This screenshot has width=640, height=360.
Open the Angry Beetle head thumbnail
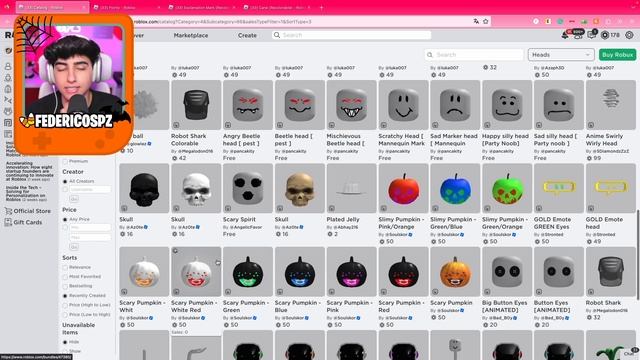[x=248, y=105]
